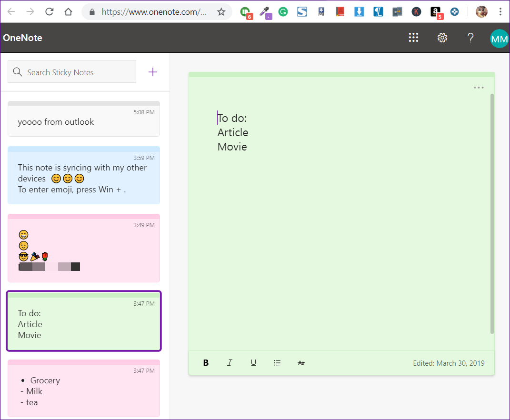The image size is (510, 420).
Task: Open the dark K circle extension
Action: [x=416, y=12]
